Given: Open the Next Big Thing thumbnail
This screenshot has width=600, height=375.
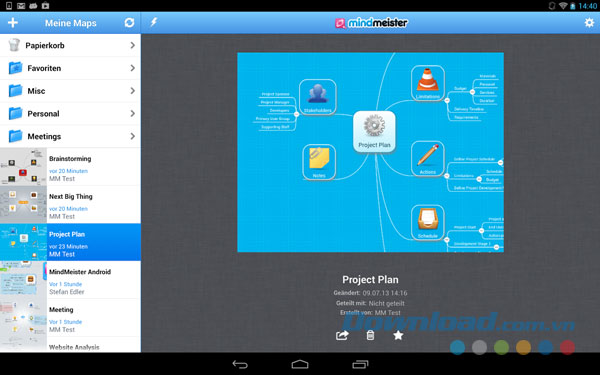Looking at the screenshot, I should [x=23, y=205].
